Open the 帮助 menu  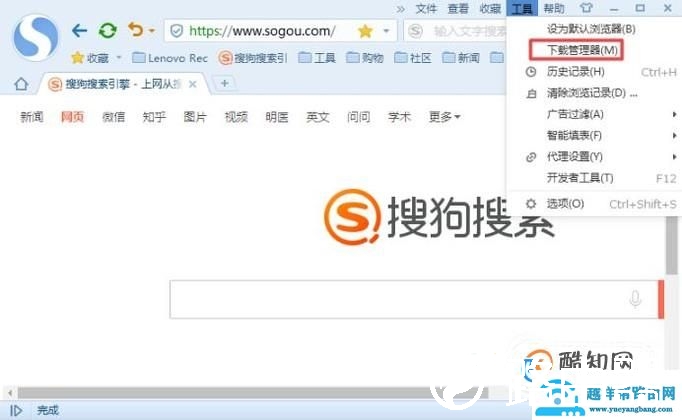point(554,9)
